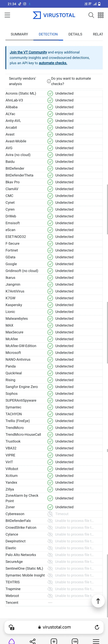This screenshot has height=644, width=108.
Task: Click the VirusTotal logo
Action: point(54,15)
